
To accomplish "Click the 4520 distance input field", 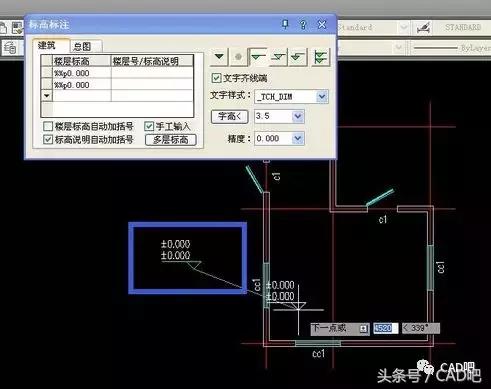I will tap(385, 328).
